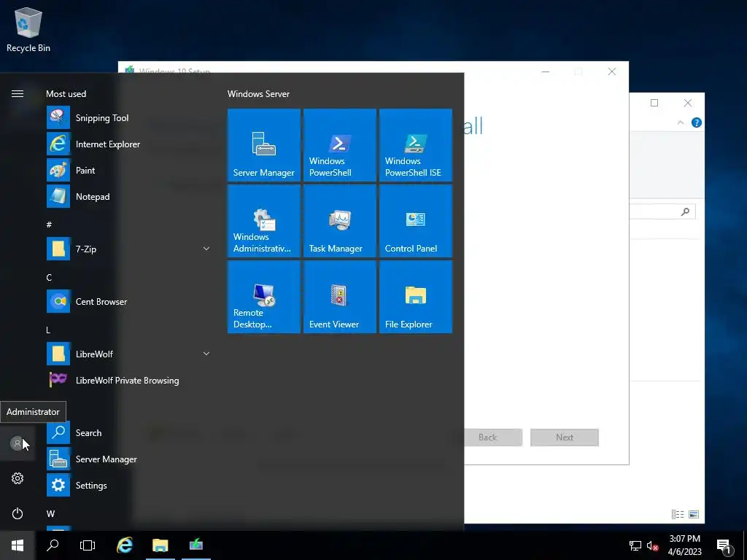Click the muted volume tray icon
747x560 pixels.
pos(652,545)
